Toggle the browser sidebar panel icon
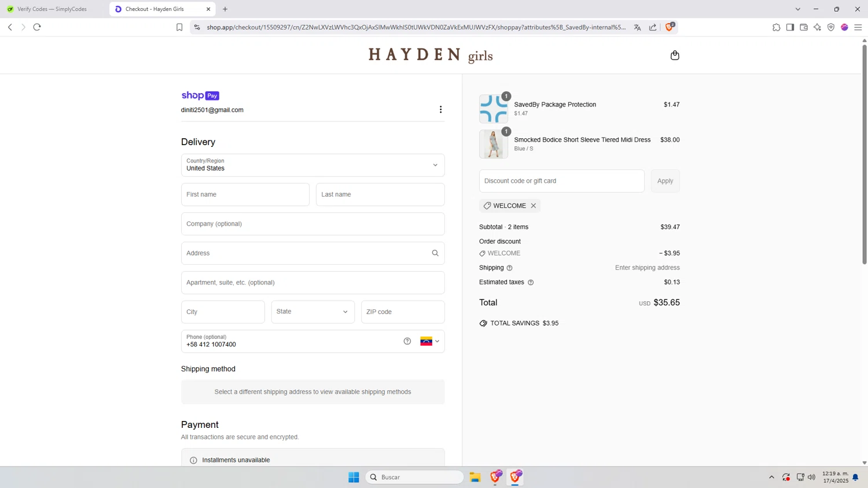The width and height of the screenshot is (868, 488). (x=790, y=27)
